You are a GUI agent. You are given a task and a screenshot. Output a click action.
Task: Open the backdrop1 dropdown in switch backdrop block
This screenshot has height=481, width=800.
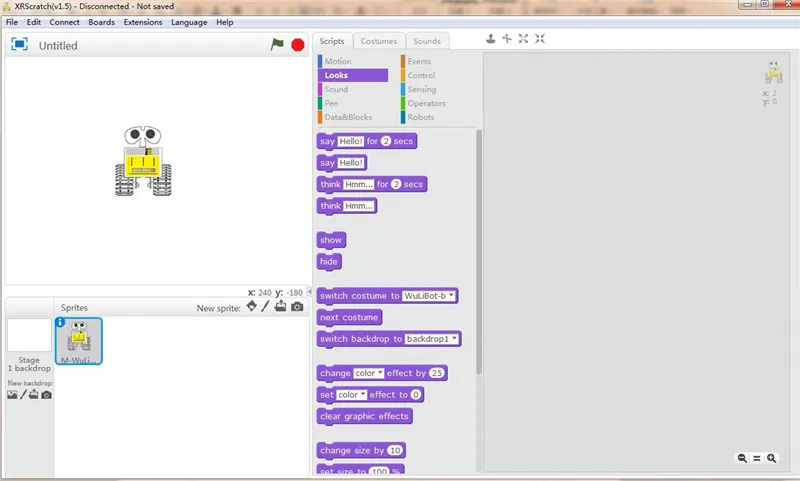[x=432, y=339]
